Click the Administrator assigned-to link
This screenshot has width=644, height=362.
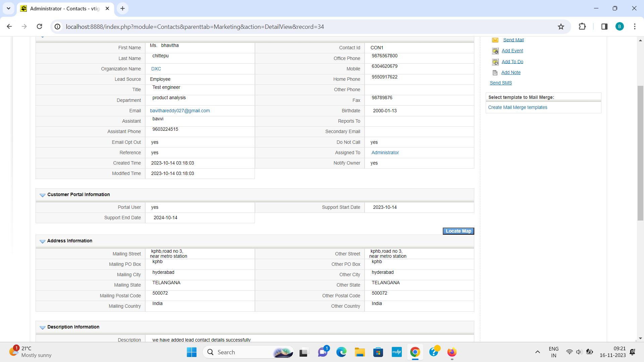coord(385,153)
